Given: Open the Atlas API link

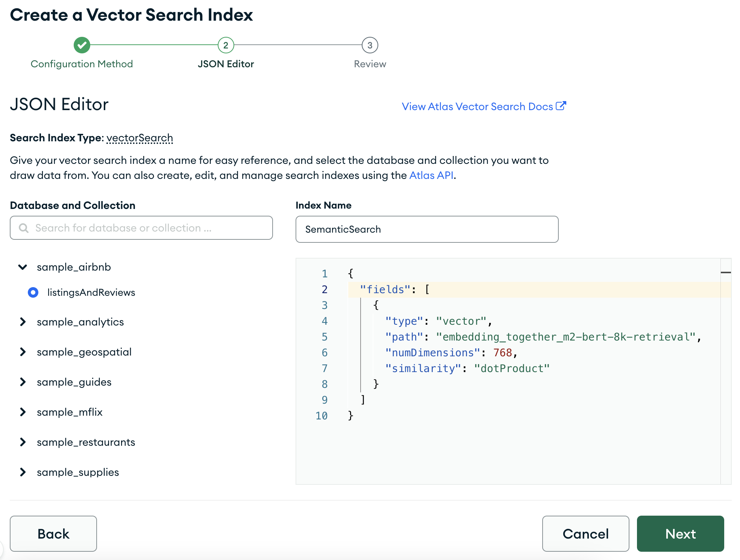Looking at the screenshot, I should 431,176.
